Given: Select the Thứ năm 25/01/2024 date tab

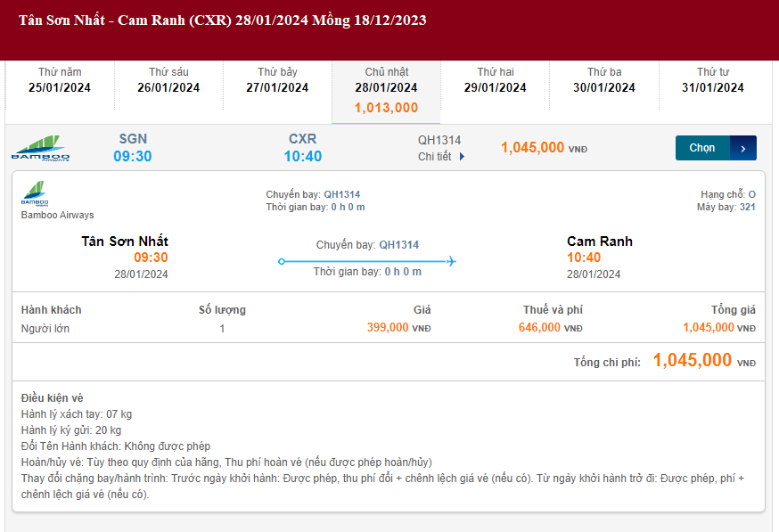Looking at the screenshot, I should [60, 80].
